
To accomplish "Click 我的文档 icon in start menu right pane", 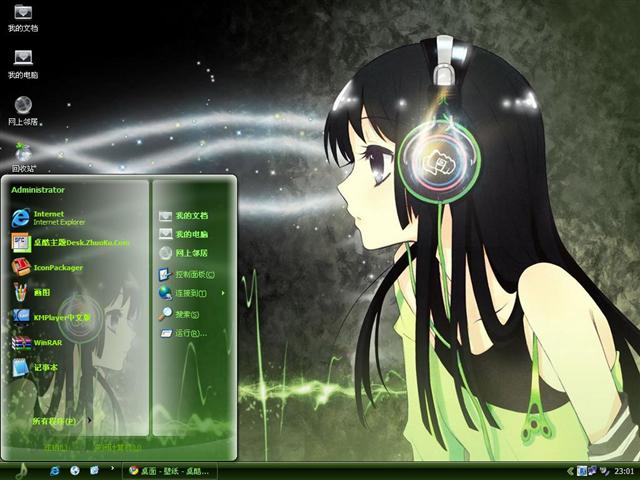I will 165,216.
